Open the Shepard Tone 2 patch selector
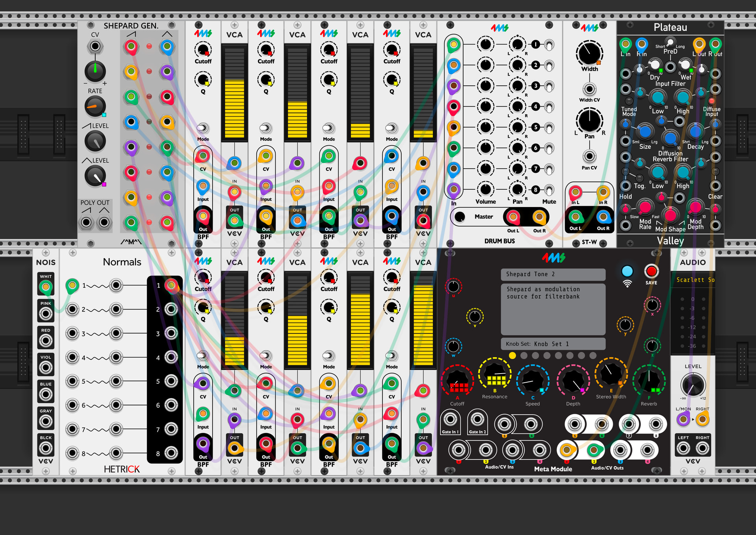Image resolution: width=756 pixels, height=535 pixels. (x=553, y=274)
